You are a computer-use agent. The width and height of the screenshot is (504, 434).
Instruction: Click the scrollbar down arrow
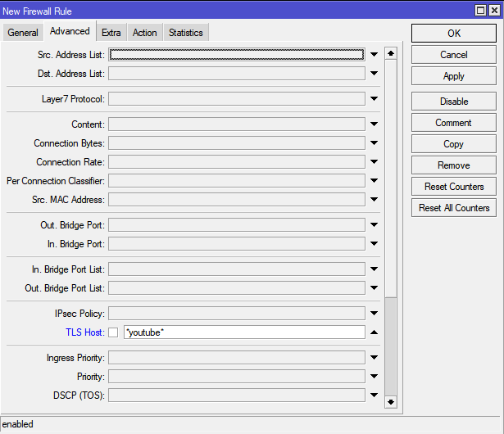coord(391,402)
